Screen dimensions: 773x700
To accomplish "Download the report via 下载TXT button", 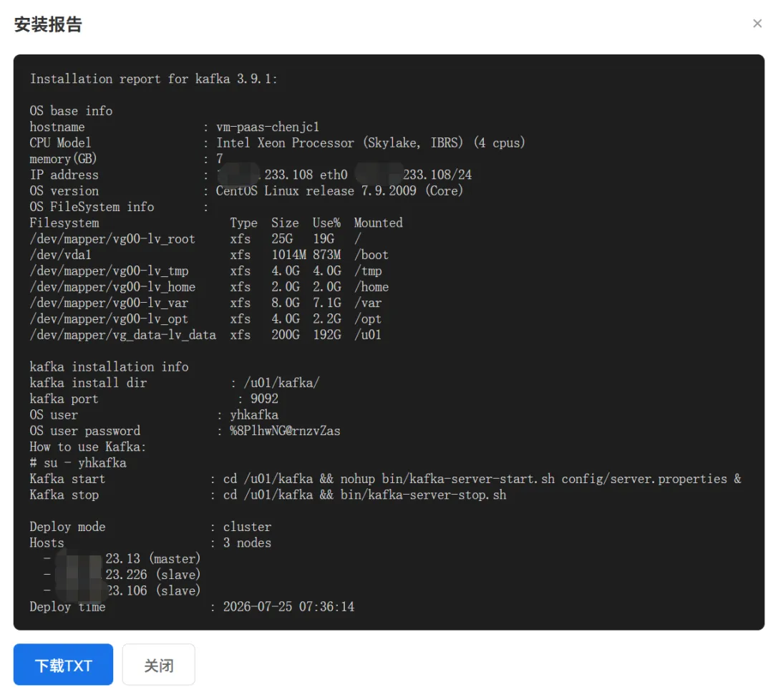I will [x=63, y=664].
